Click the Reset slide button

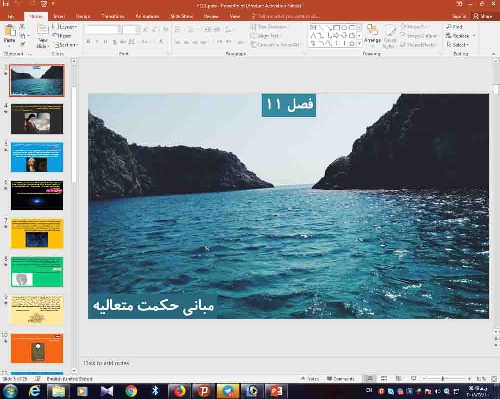(62, 35)
